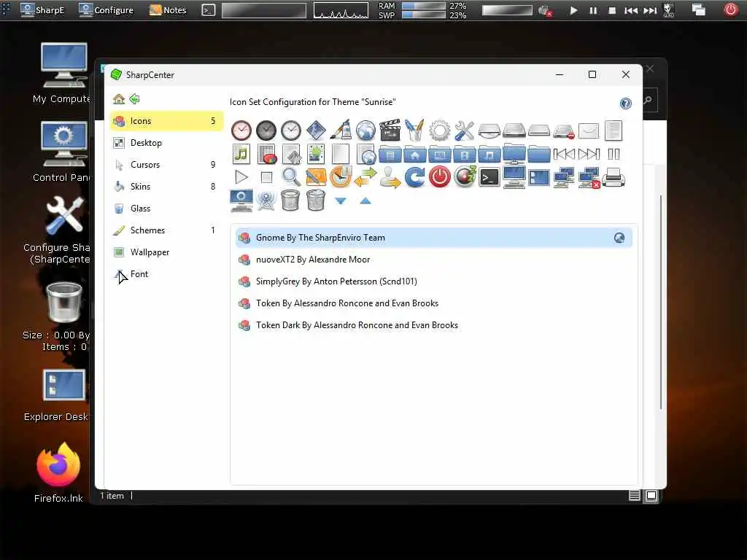
Task: Click the music note file preview icon
Action: tap(241, 154)
